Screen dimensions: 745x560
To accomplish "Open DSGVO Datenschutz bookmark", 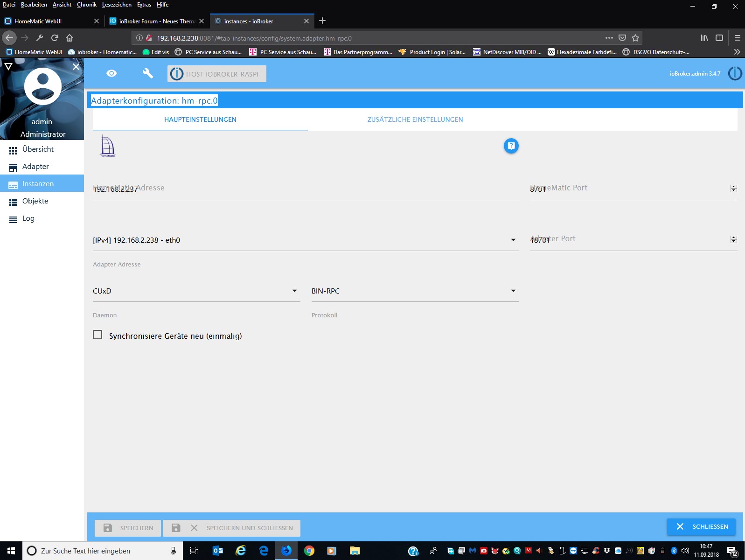I will click(656, 52).
